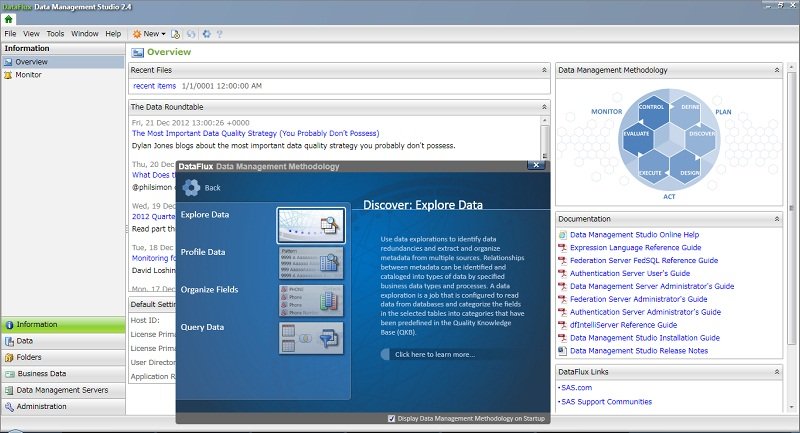Open Data Management Studio Release Notes
Image resolution: width=800 pixels, height=433 pixels.
click(x=639, y=350)
